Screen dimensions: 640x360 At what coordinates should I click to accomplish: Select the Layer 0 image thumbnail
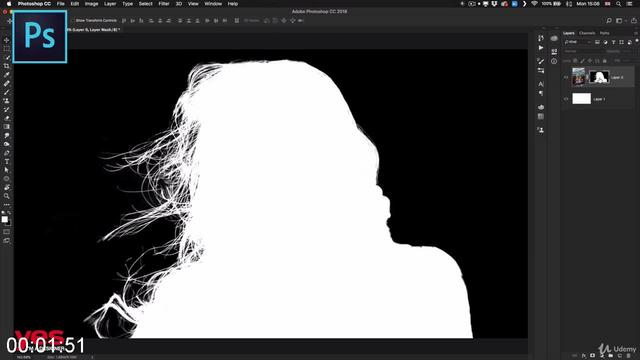(578, 77)
